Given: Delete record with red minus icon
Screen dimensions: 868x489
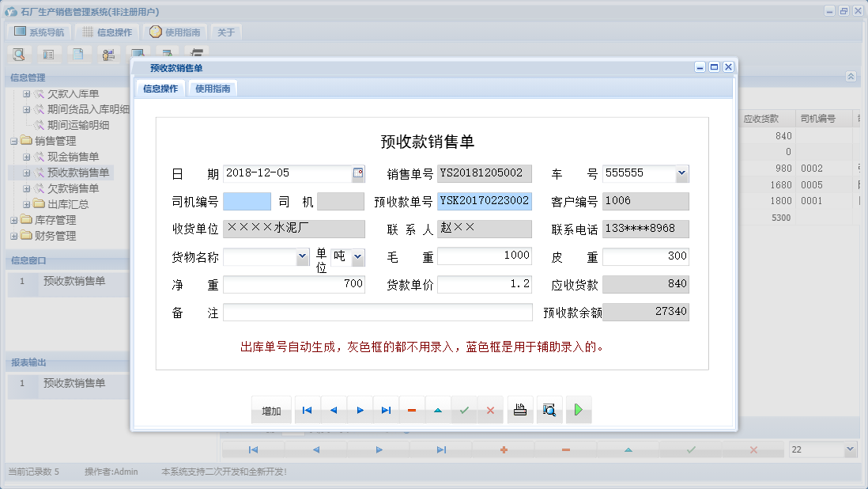Looking at the screenshot, I should point(412,411).
